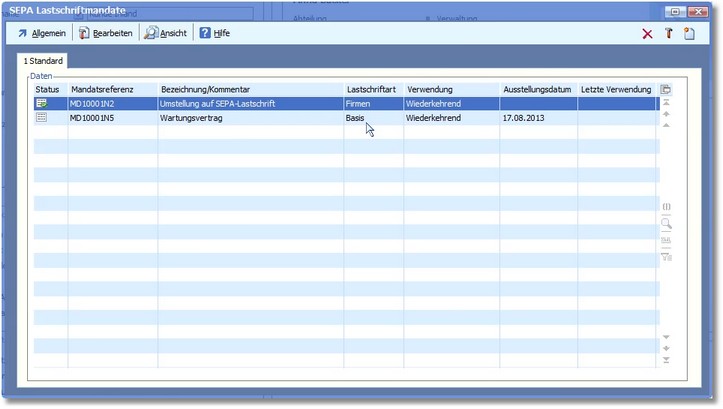Click the magnifier search icon beside the table
723x409 pixels.
666,224
